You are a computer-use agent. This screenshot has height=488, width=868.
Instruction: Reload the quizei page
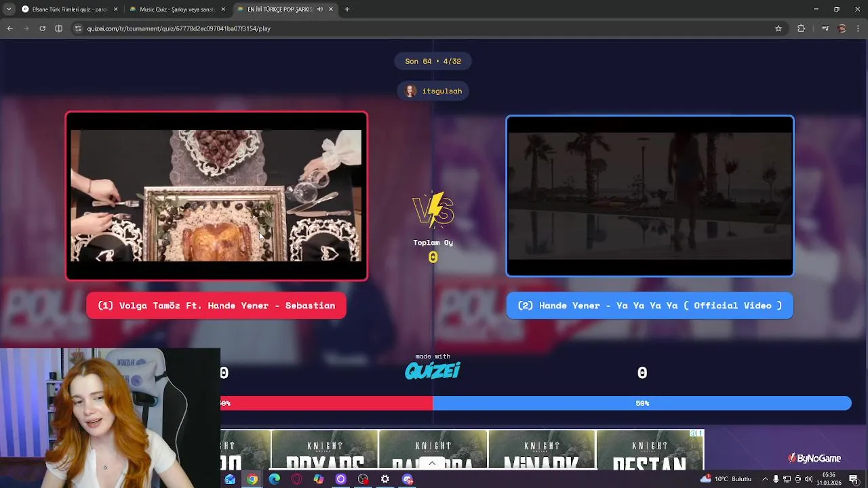point(42,28)
